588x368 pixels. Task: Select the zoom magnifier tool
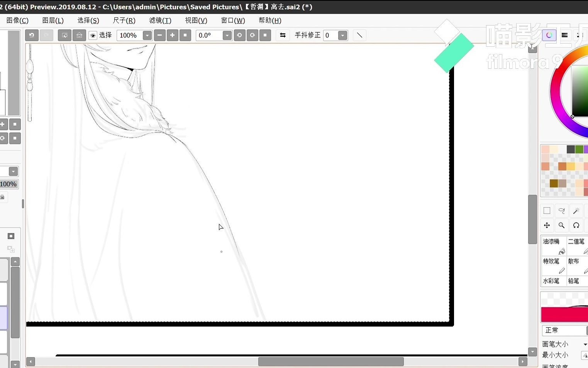[561, 225]
